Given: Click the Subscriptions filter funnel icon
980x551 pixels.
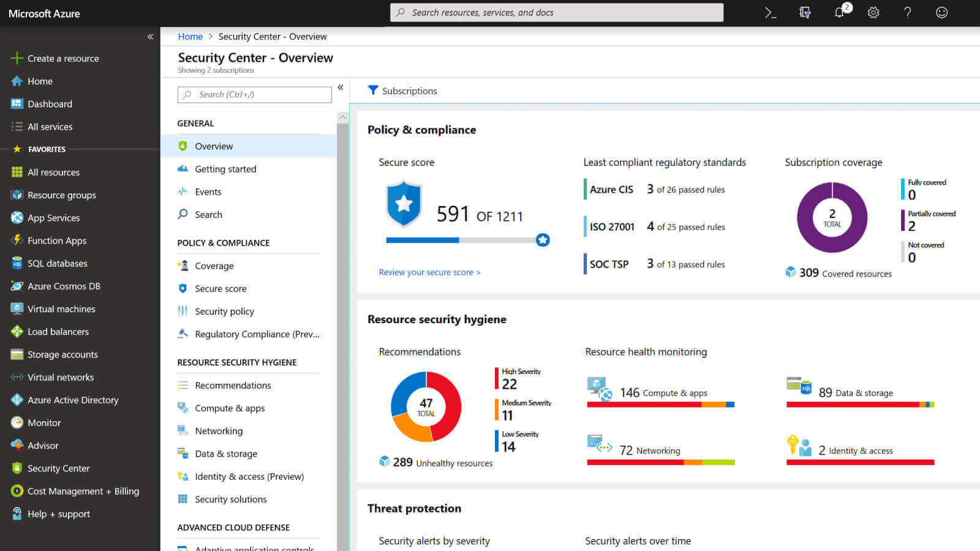Looking at the screenshot, I should point(372,91).
